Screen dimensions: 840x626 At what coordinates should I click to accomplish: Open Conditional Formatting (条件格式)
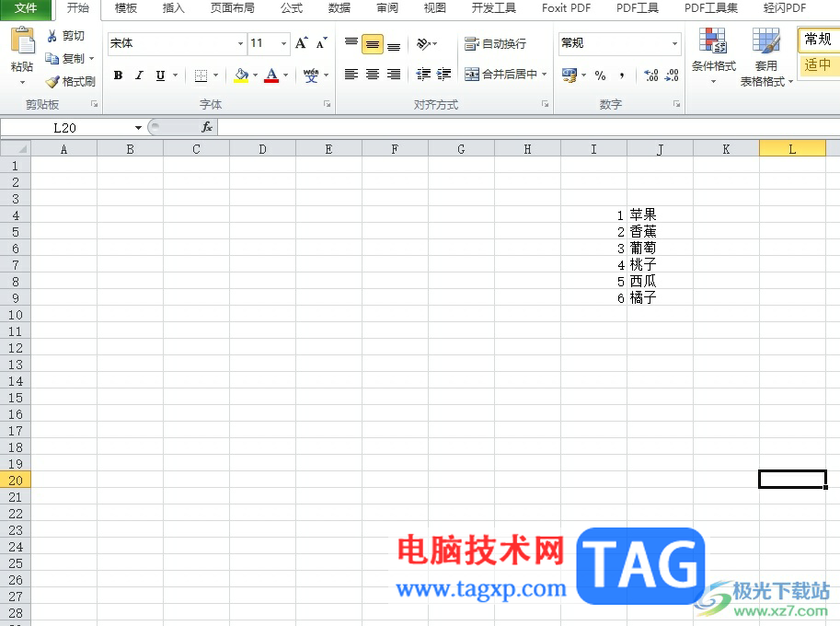coord(714,57)
